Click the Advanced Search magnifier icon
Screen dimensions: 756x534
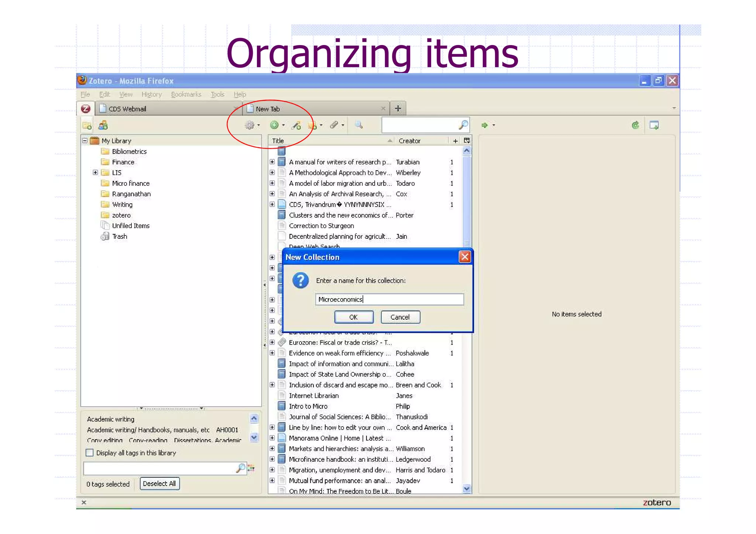pyautogui.click(x=358, y=125)
